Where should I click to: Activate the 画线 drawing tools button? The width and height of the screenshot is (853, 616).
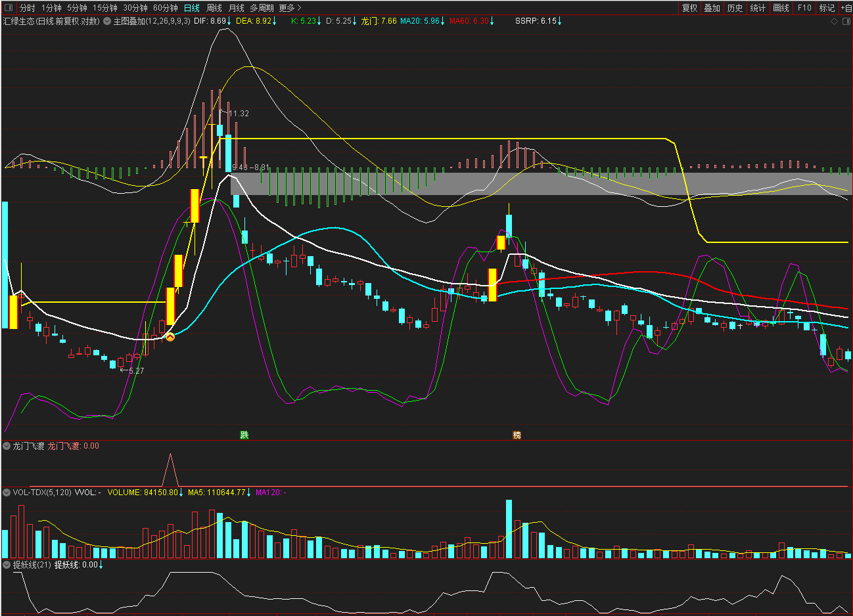[781, 8]
